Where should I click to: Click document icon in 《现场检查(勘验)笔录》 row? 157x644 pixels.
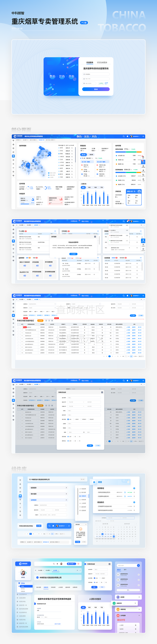tap(125, 492)
